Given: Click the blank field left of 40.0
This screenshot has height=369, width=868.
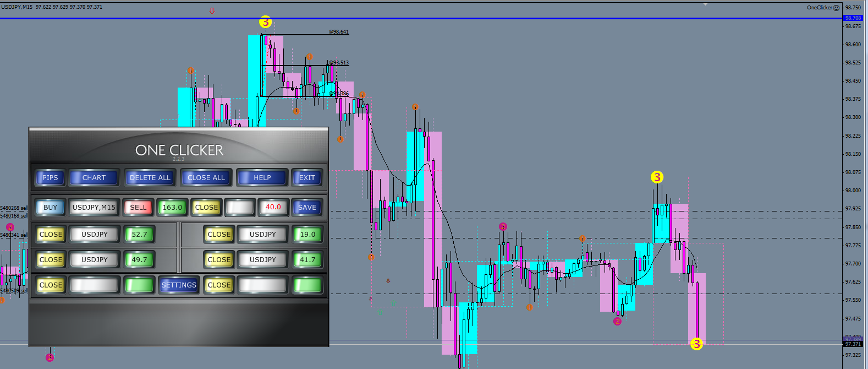Looking at the screenshot, I should pos(240,207).
